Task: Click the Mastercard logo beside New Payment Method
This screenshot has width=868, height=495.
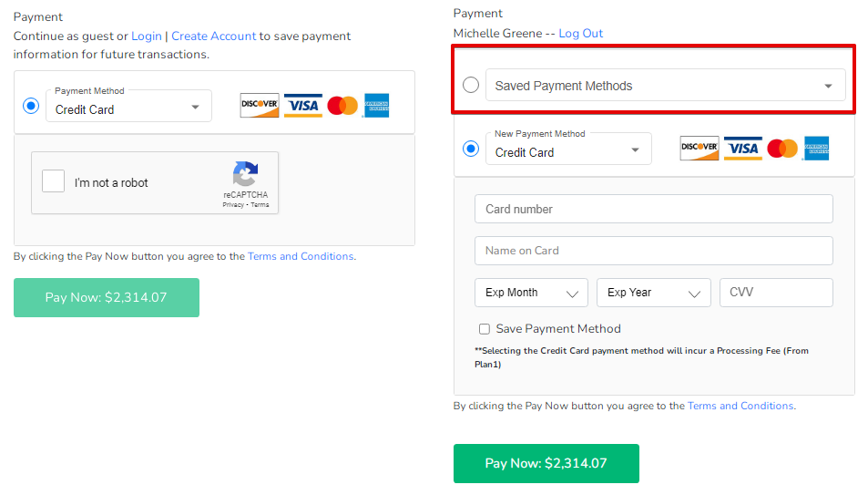Action: (x=782, y=148)
